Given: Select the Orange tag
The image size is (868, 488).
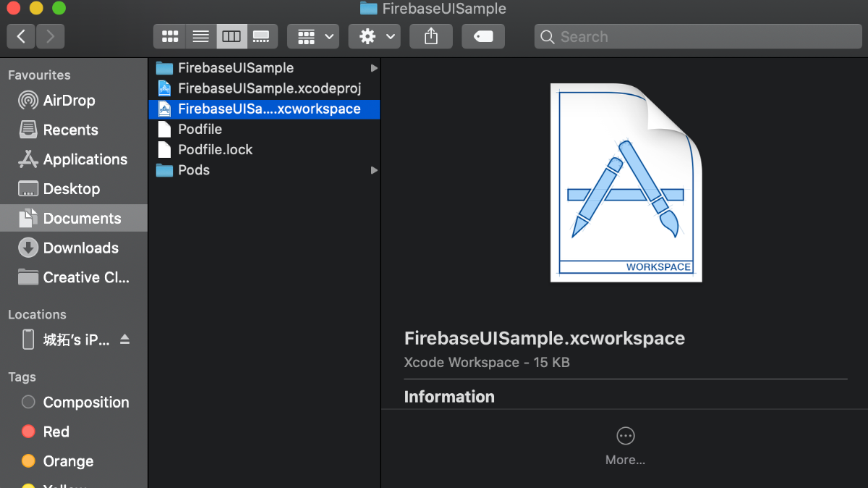Looking at the screenshot, I should tap(74, 461).
